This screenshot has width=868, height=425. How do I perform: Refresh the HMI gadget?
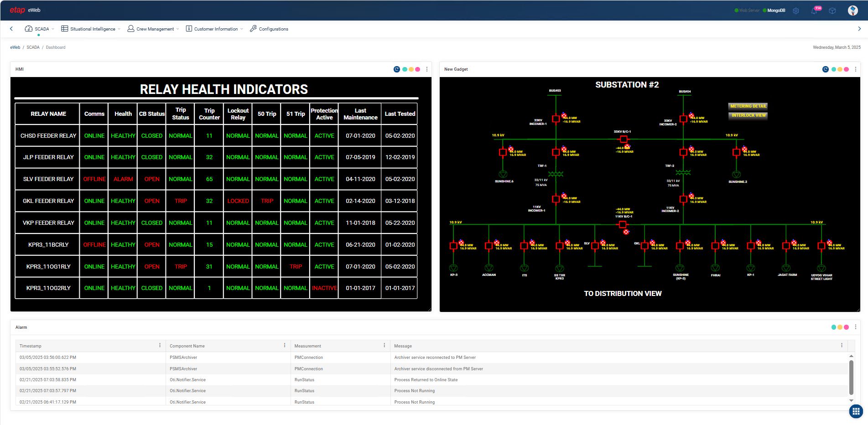[x=396, y=69]
